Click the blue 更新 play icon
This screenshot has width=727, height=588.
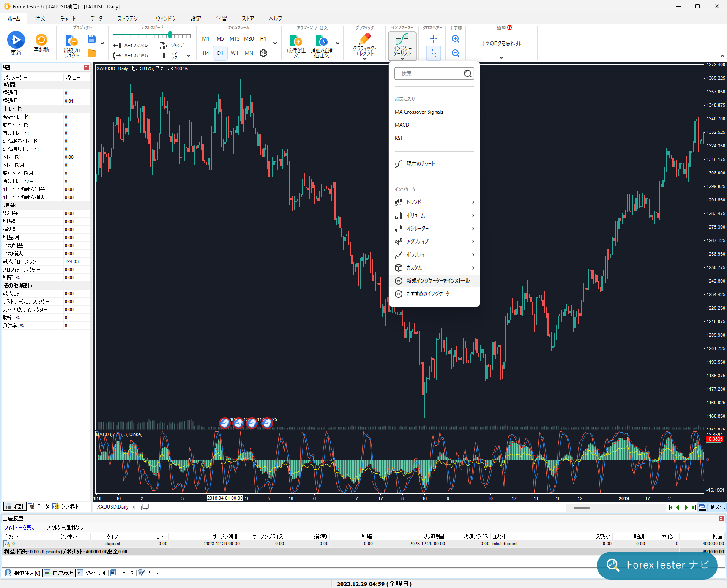(16, 40)
